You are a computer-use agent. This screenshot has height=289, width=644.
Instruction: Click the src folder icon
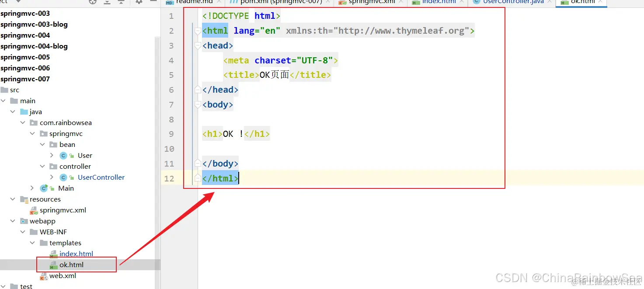[4, 90]
